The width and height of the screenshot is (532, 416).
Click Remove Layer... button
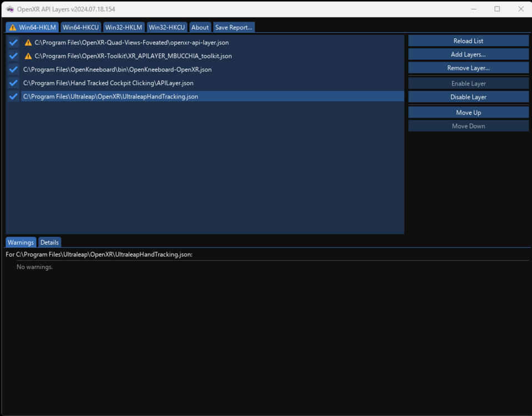point(468,68)
